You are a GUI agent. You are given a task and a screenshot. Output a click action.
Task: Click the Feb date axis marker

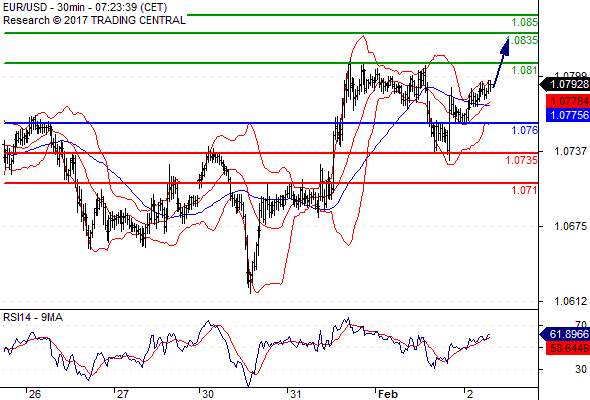point(388,394)
